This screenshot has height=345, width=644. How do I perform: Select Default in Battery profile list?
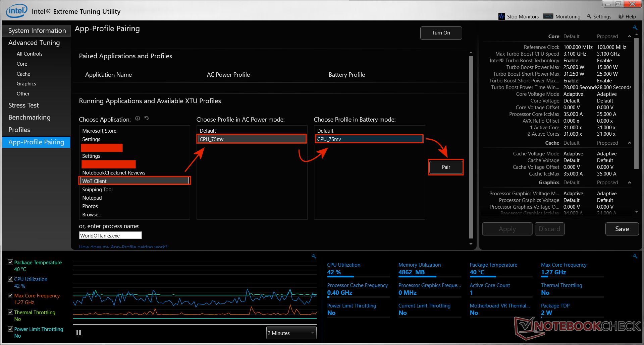[x=369, y=131]
